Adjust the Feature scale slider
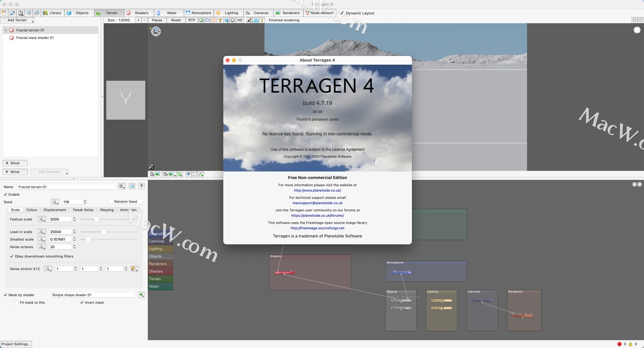The width and height of the screenshot is (644, 348). coord(97,219)
